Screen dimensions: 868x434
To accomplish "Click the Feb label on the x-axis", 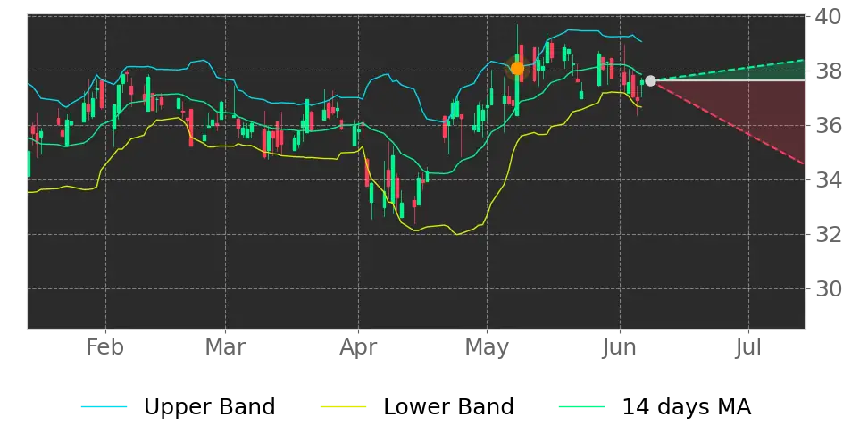I will [105, 347].
